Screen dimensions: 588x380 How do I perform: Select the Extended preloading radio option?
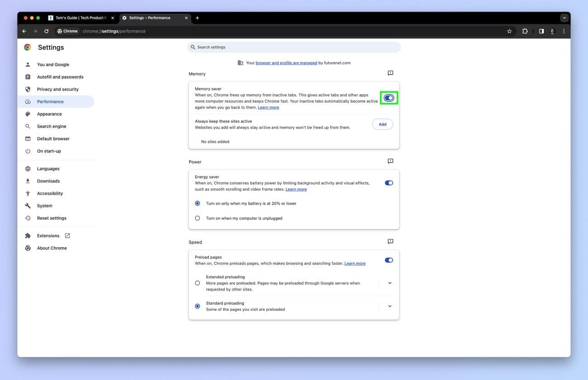click(197, 283)
